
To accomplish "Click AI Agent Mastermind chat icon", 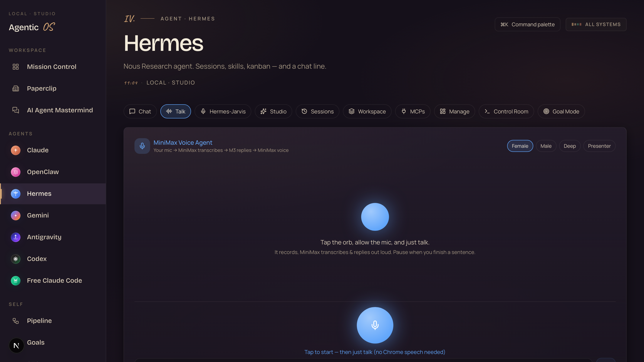I will pos(15,110).
